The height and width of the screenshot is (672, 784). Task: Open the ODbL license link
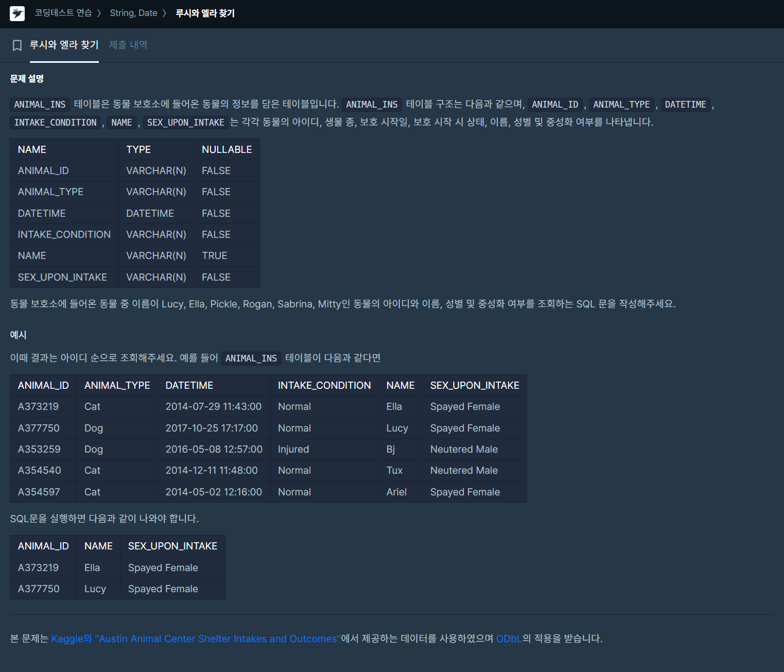coord(509,639)
